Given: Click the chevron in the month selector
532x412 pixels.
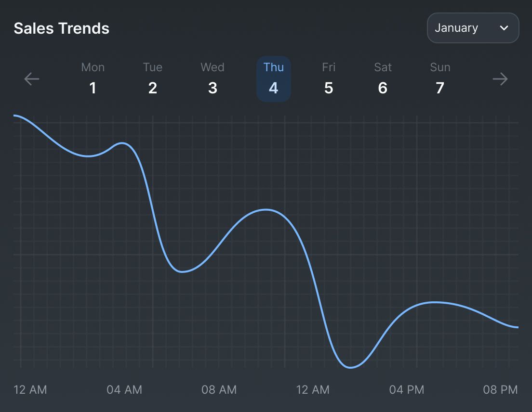Looking at the screenshot, I should click(504, 28).
